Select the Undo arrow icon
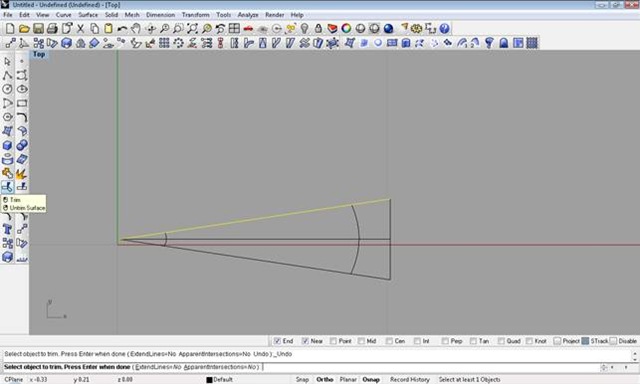This screenshot has height=384, width=640. 122,29
